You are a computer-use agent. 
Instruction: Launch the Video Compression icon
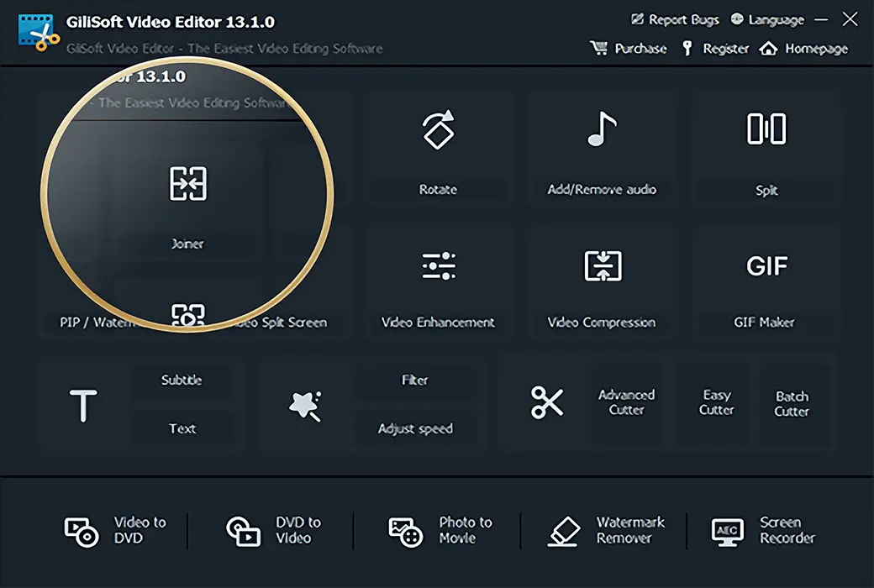pos(603,265)
